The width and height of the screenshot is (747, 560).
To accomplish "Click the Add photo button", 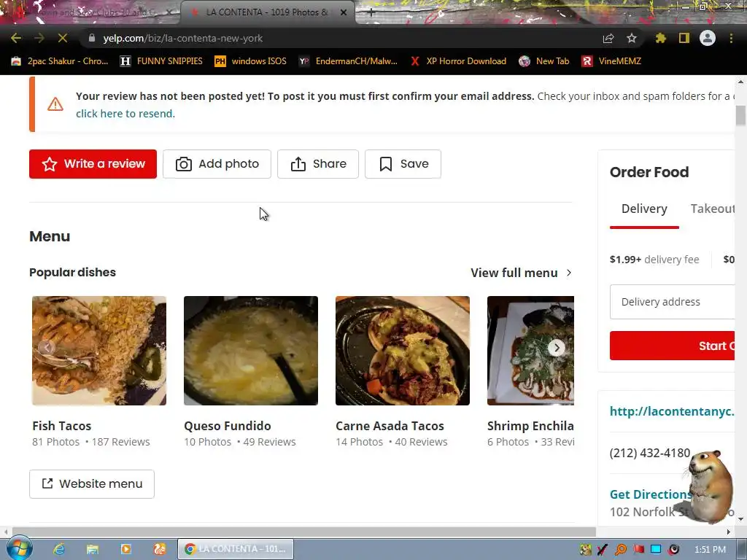I will (x=217, y=164).
